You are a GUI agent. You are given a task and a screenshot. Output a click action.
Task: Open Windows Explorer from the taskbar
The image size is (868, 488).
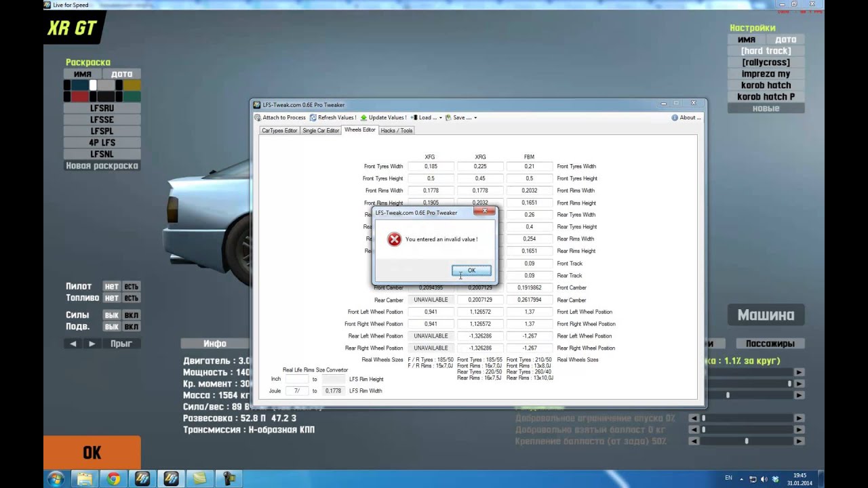(85, 479)
